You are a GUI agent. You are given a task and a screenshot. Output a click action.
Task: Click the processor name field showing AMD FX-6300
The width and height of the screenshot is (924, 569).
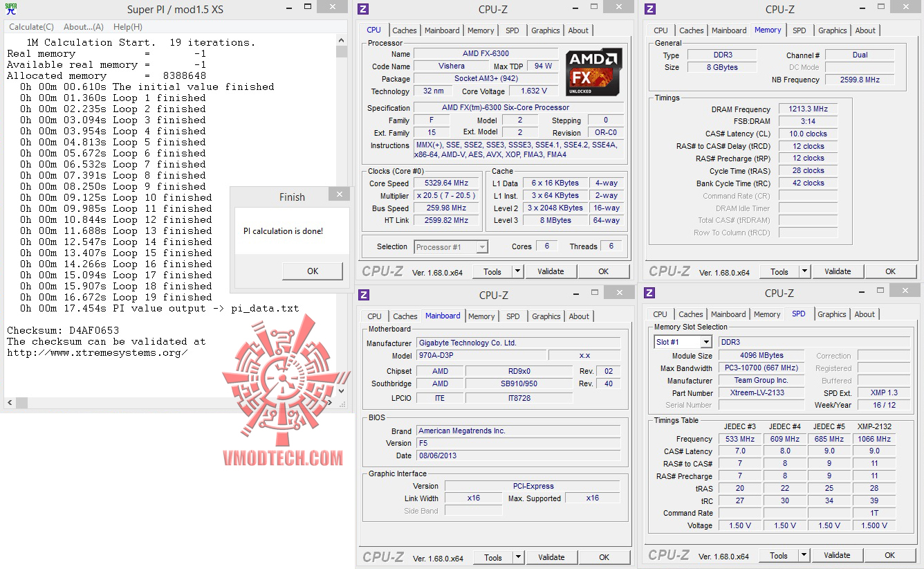486,54
